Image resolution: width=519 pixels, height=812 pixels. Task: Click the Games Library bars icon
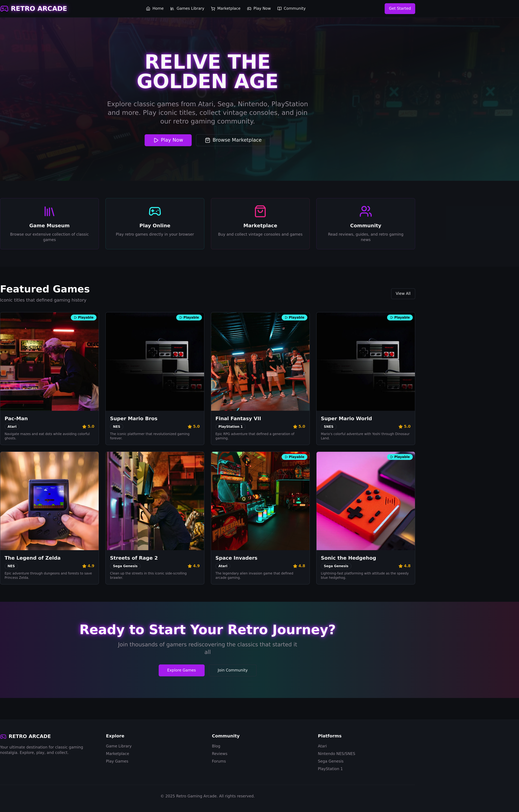tap(172, 8)
